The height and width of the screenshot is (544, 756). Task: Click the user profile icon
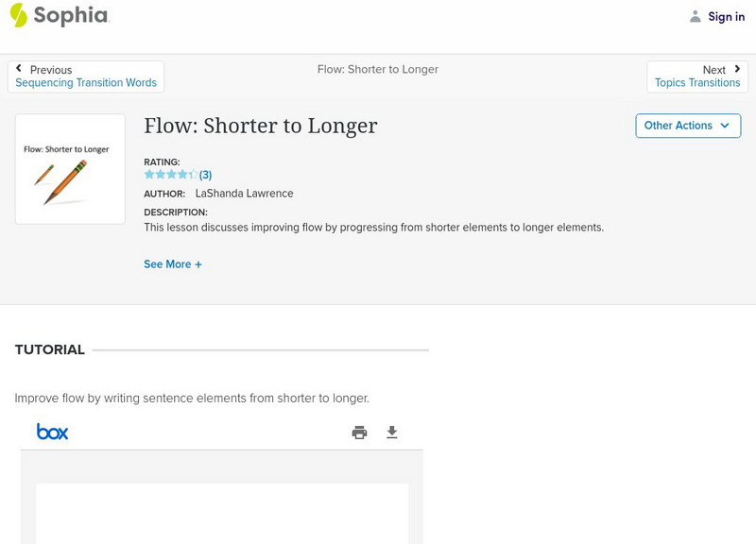click(696, 16)
